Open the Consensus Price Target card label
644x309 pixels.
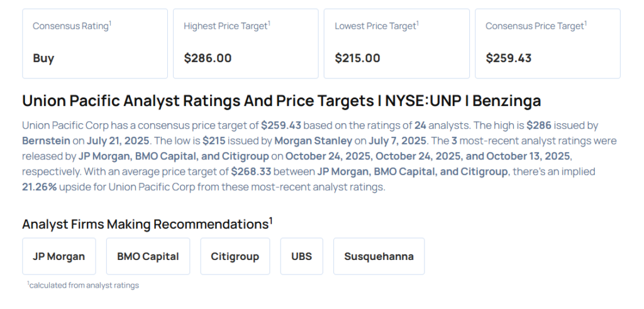point(536,26)
